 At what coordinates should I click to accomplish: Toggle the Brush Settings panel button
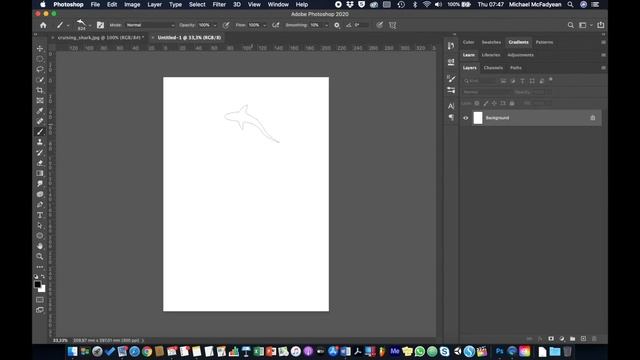point(100,25)
